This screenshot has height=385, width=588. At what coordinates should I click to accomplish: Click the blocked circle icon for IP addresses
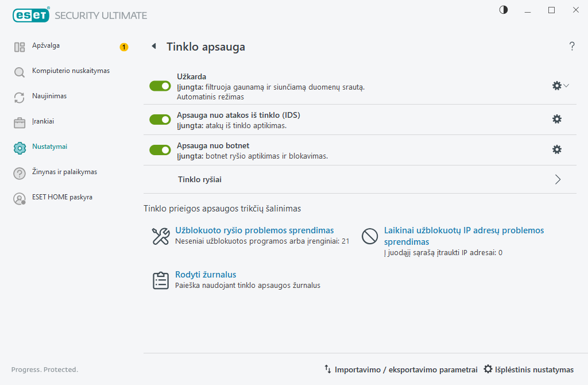[x=369, y=236]
